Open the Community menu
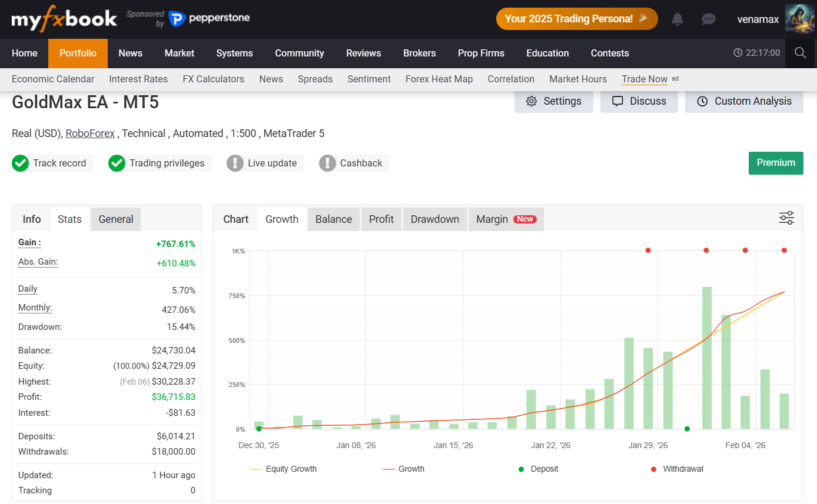This screenshot has height=504, width=817. [x=300, y=53]
